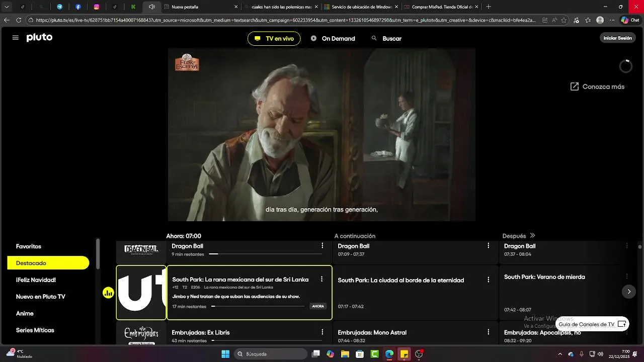This screenshot has width=644, height=362.
Task: Go back in browser
Action: [x=7, y=20]
